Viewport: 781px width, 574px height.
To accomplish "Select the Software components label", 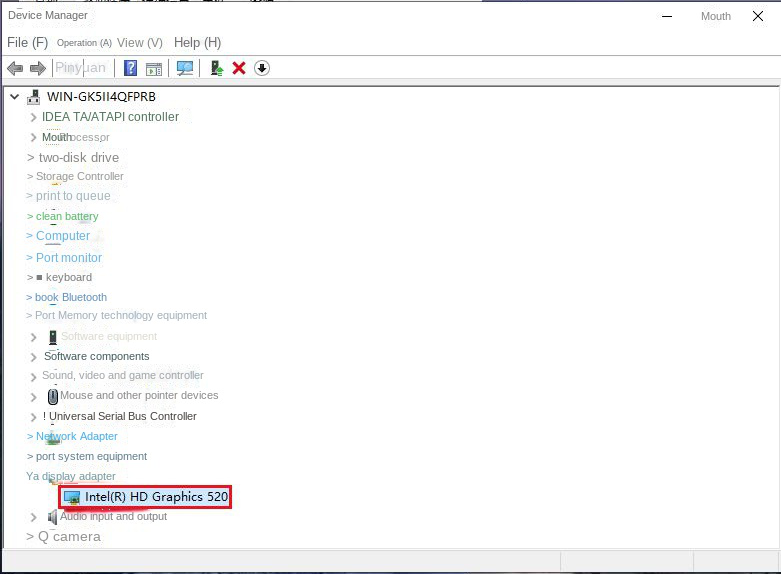I will (x=97, y=356).
